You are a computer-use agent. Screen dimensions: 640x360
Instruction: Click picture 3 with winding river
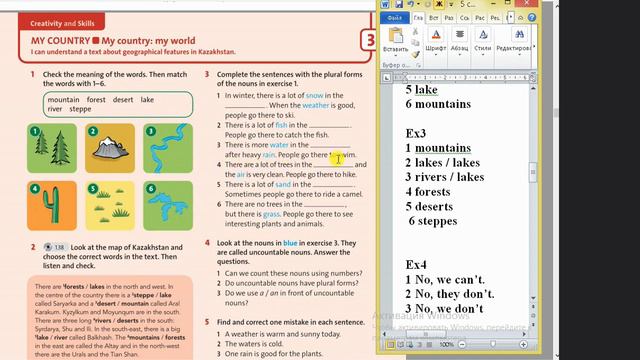(168, 148)
